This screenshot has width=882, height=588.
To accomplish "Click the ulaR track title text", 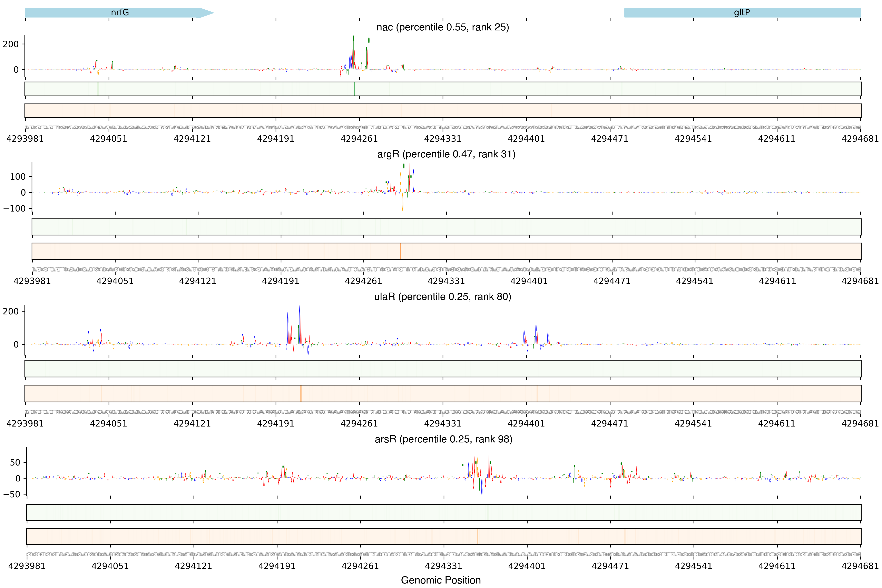I will click(x=442, y=297).
